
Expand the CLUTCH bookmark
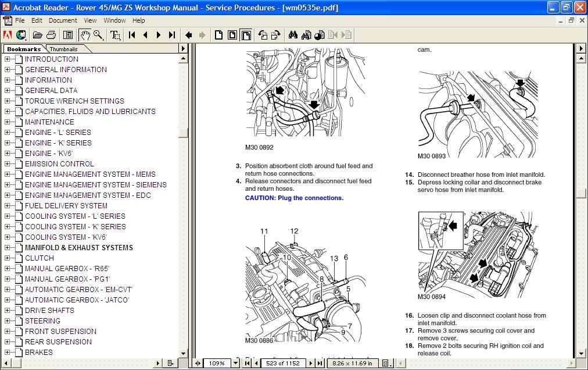pyautogui.click(x=7, y=258)
